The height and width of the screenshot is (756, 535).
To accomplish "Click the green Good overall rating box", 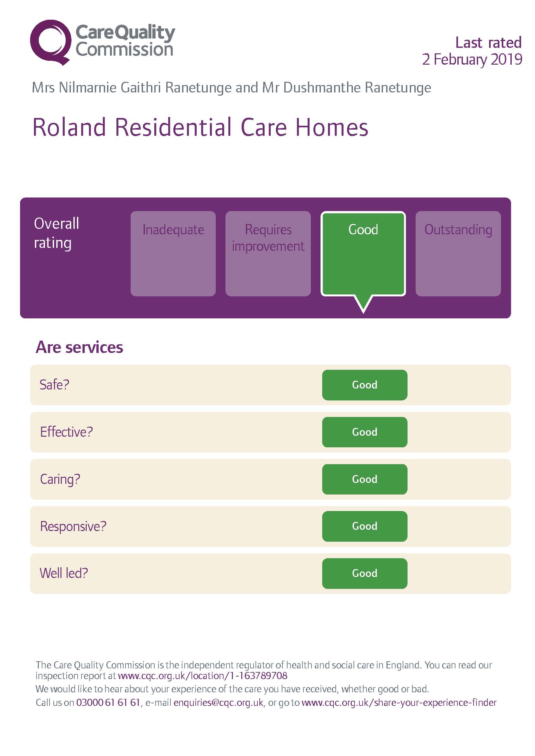I will pos(363,253).
